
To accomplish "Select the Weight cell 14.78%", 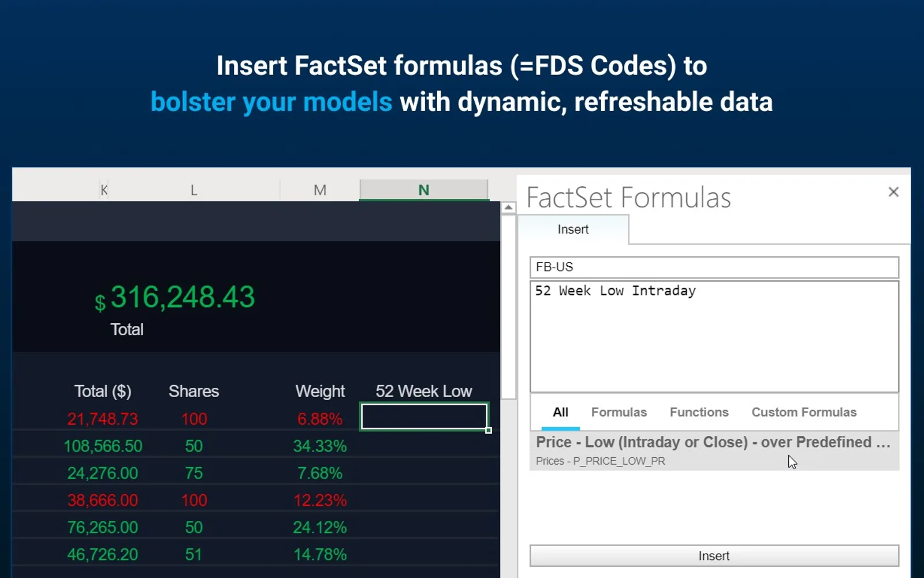I will pyautogui.click(x=320, y=555).
